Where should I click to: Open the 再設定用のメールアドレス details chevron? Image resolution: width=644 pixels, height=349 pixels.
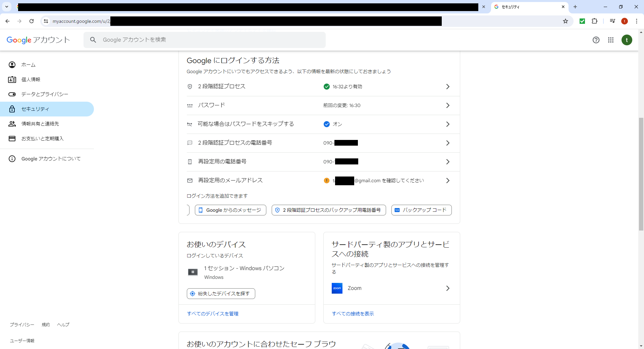point(447,181)
